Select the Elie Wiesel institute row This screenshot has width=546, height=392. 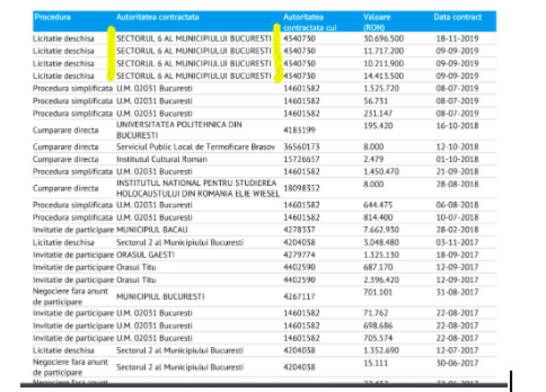pos(197,188)
